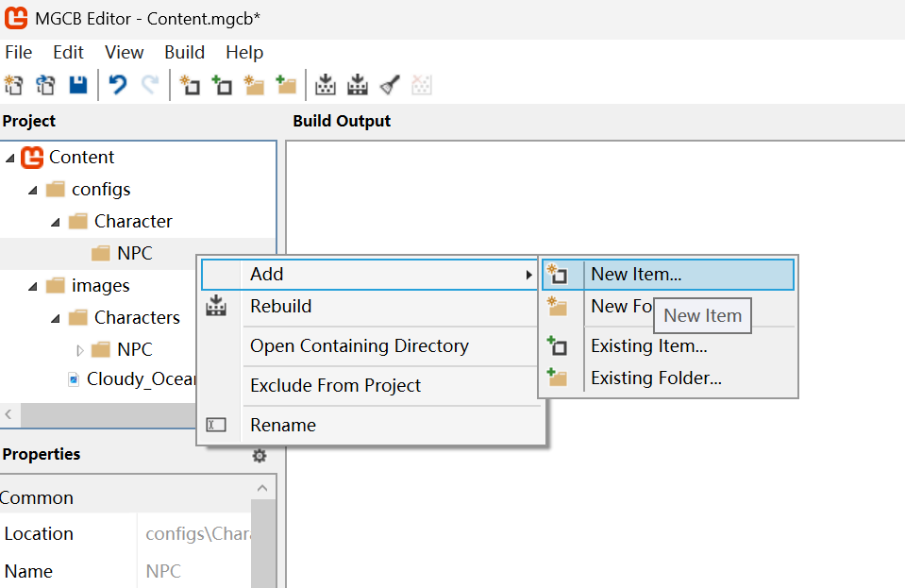
Task: Open the Edit menu
Action: pyautogui.click(x=68, y=53)
